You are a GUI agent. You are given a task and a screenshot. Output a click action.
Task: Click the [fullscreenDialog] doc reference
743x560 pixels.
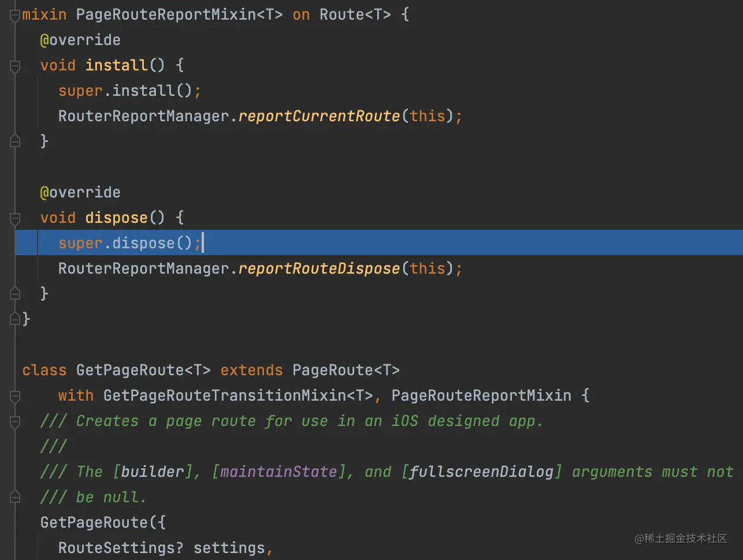click(x=481, y=472)
